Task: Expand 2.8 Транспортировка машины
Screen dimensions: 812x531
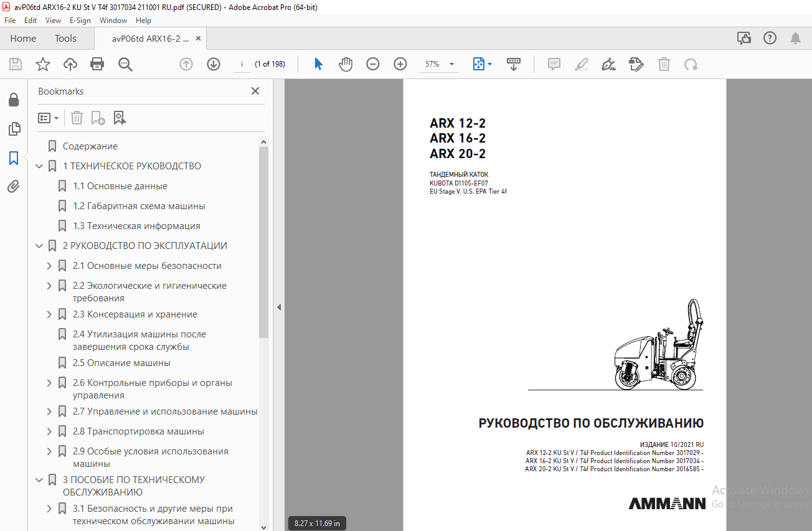Action: pyautogui.click(x=49, y=431)
